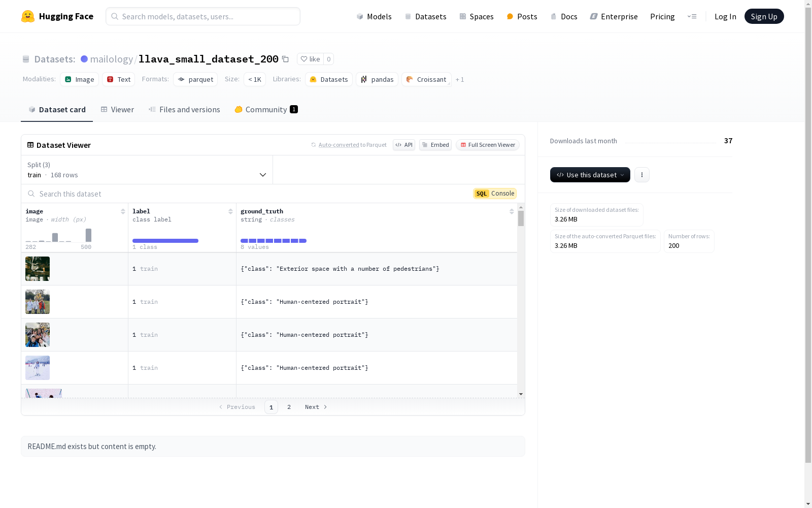The height and width of the screenshot is (508, 812).
Task: Click Sign Up button
Action: [x=764, y=16]
